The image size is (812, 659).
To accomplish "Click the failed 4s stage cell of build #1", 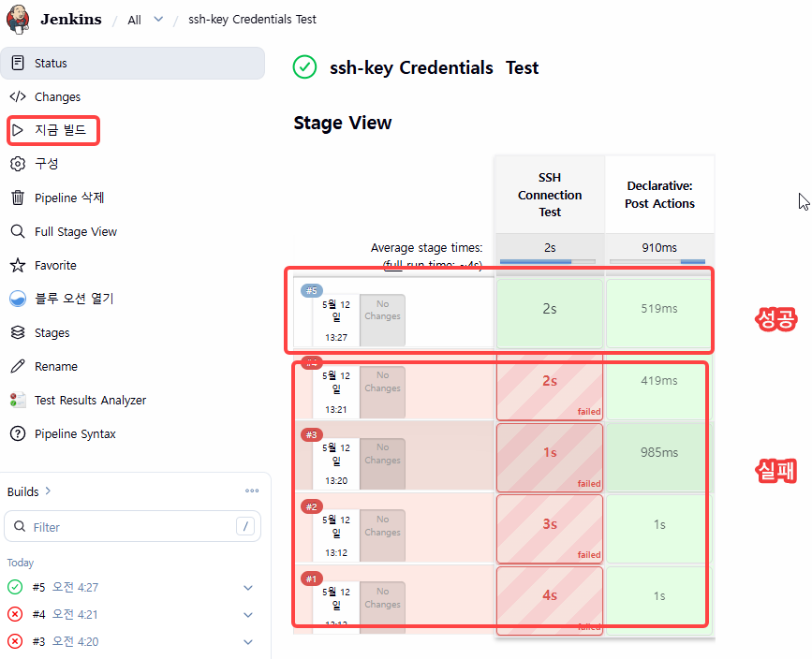I will point(550,601).
